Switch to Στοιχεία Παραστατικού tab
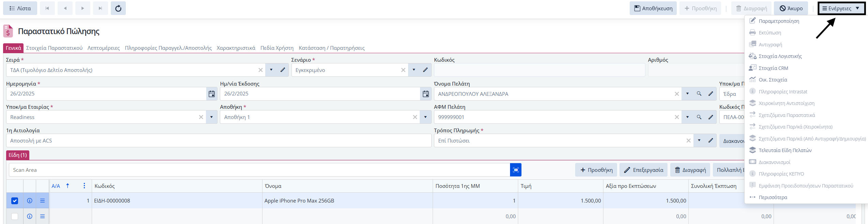868x224 pixels. [54, 48]
